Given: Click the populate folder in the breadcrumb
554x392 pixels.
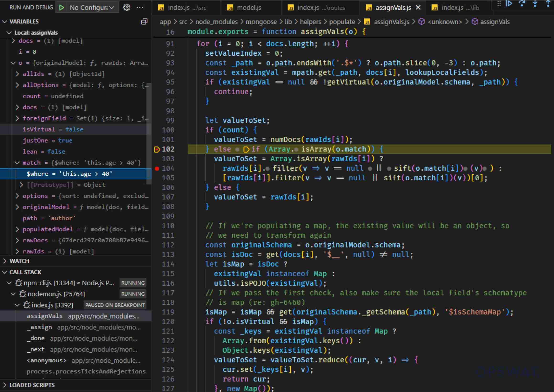Looking at the screenshot, I should click(x=342, y=22).
